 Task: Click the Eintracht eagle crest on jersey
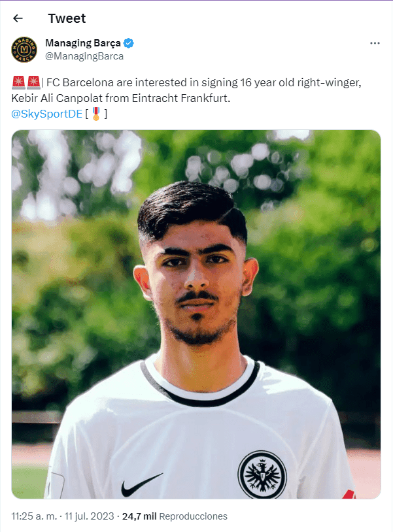(x=262, y=474)
